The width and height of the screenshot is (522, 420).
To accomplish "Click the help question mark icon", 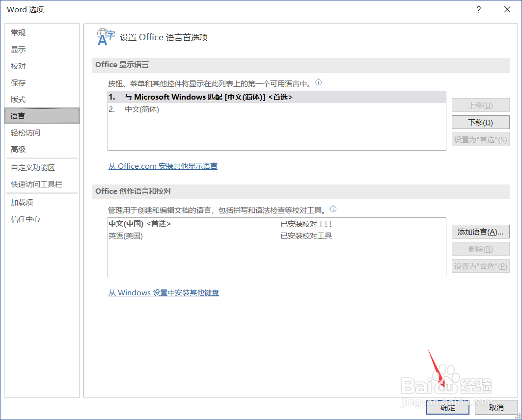I will click(479, 9).
